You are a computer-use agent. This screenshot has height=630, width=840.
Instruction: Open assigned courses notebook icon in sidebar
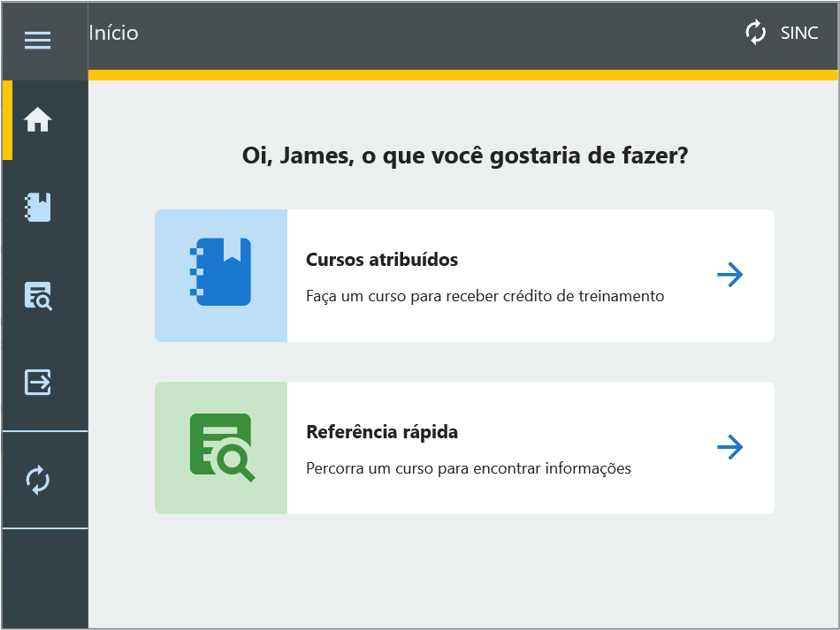coord(37,207)
